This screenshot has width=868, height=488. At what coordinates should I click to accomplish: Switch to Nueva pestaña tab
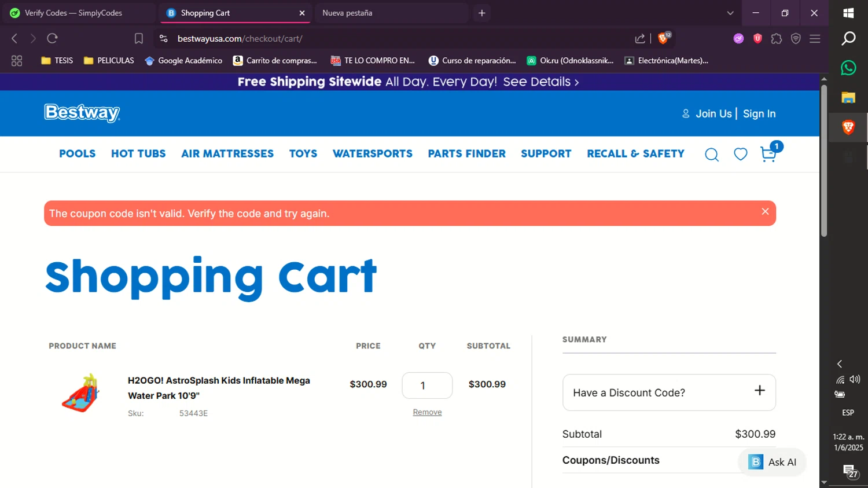click(x=392, y=13)
